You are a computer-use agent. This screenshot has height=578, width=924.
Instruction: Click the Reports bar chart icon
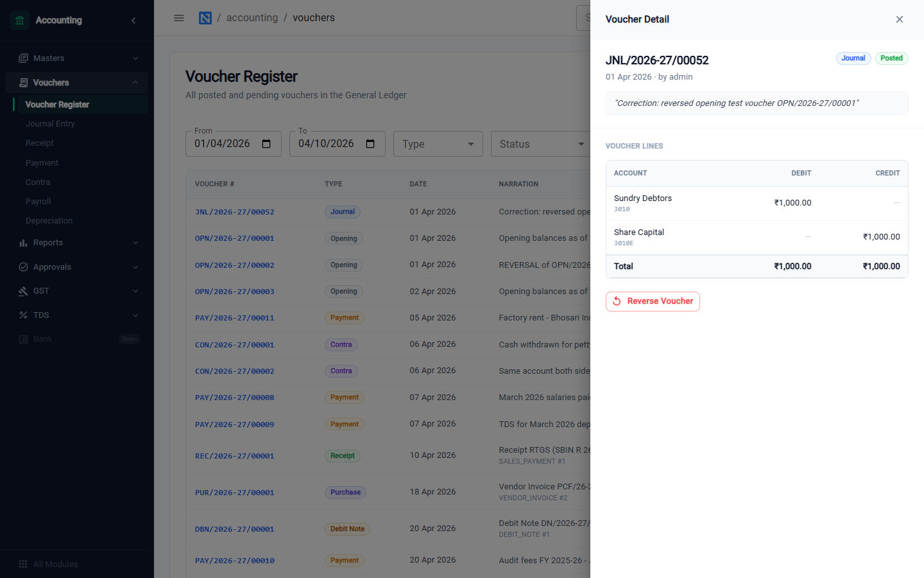click(x=24, y=243)
